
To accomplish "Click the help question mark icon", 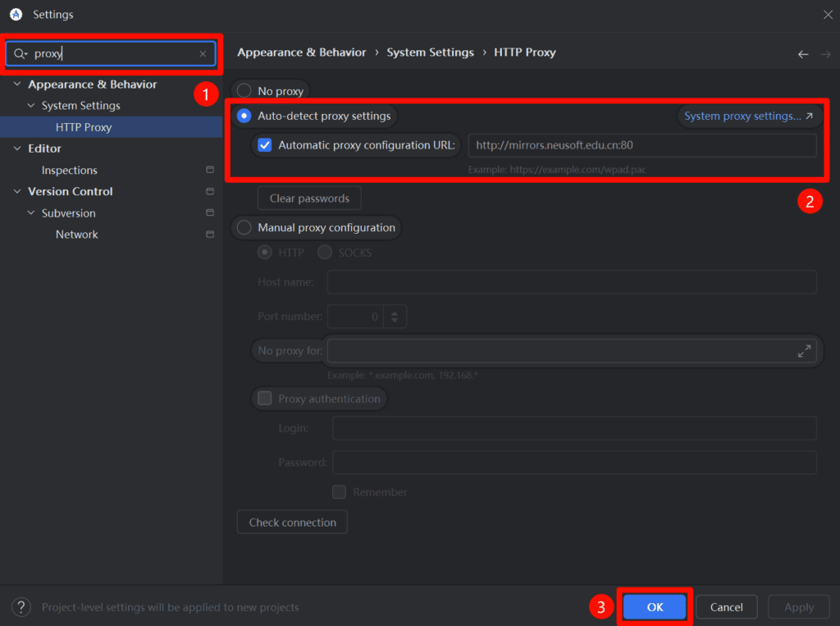I will tap(21, 607).
